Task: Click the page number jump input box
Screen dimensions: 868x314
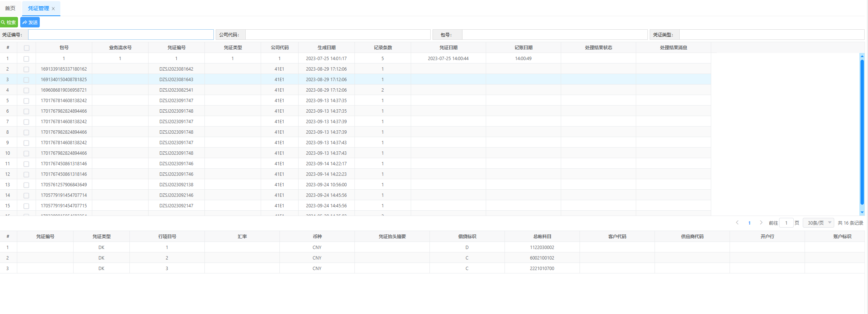Action: coord(786,223)
